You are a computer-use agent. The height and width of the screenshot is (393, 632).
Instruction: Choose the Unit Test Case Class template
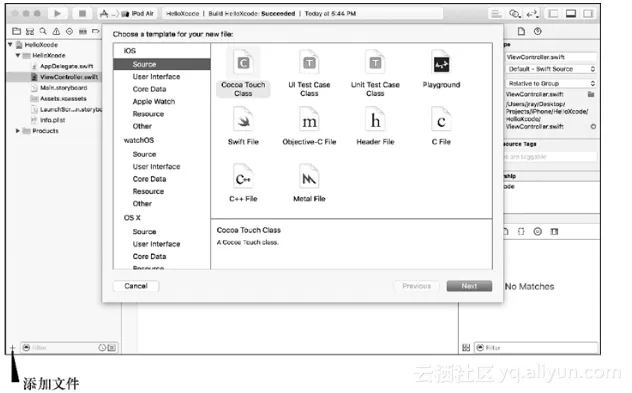pos(375,73)
